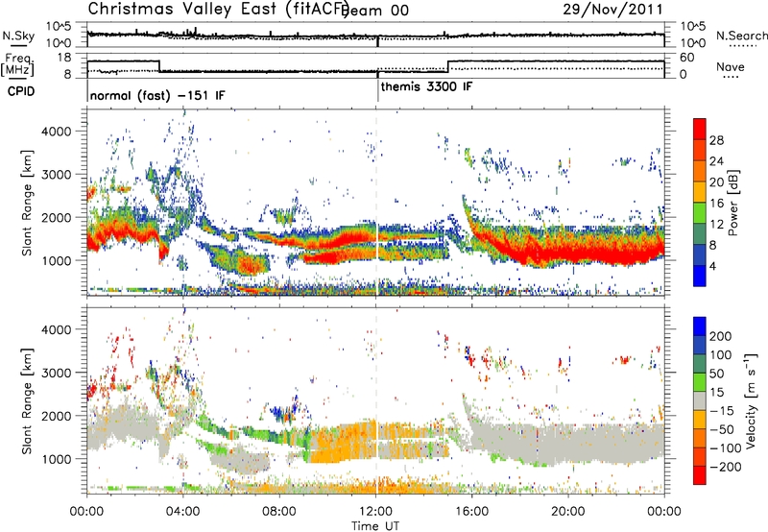Click the 2000 tick label on the power panel
This screenshot has height=532, width=768.
[x=56, y=217]
